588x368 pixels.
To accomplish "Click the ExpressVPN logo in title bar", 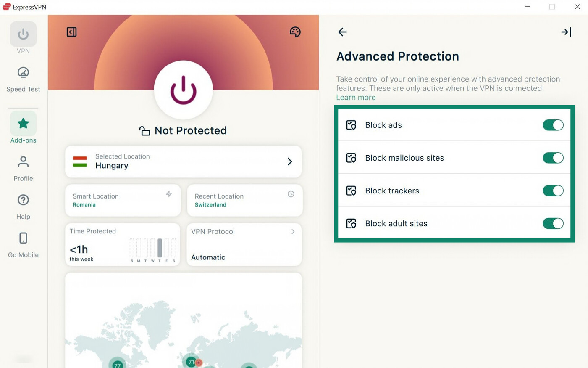I will 7,7.
